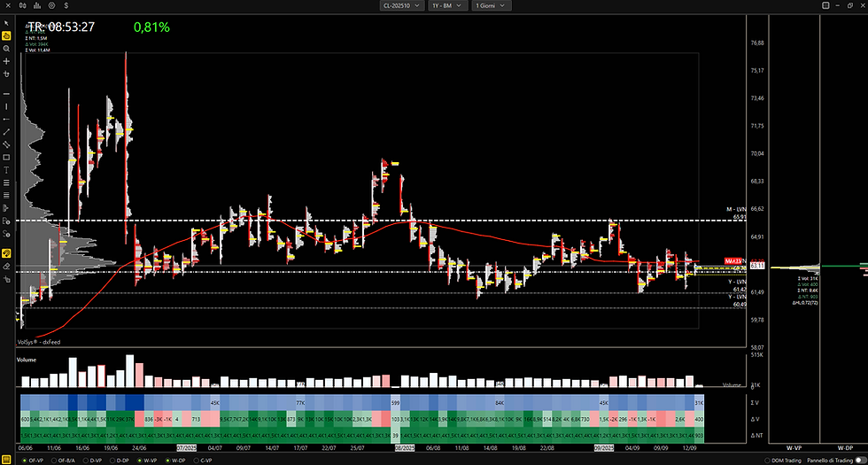
Task: Toggle the highlighted magnet snap tool
Action: [6, 253]
